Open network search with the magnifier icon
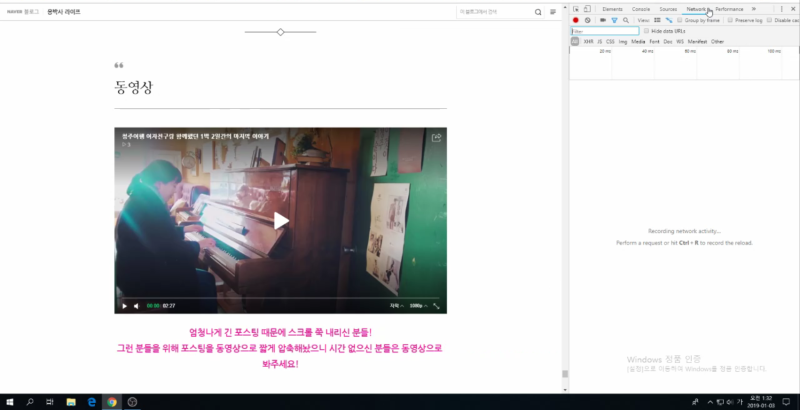Screen dimensions: 800x410 click(626, 20)
